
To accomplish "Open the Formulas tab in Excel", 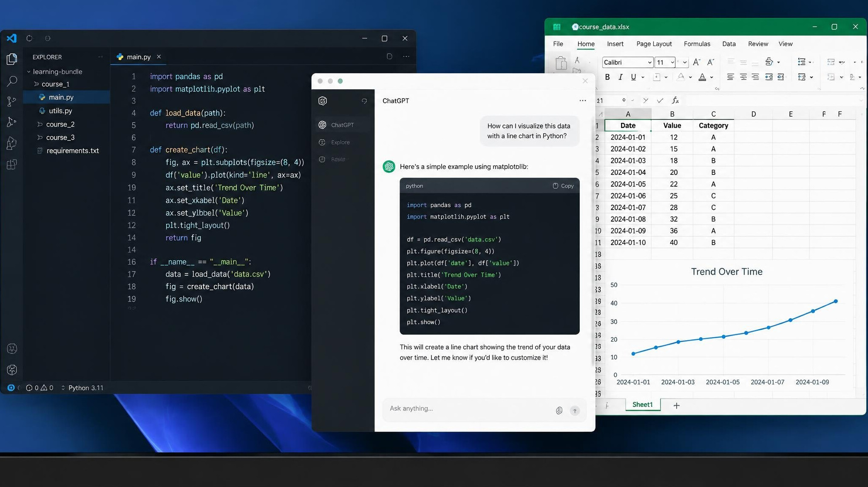I will (x=697, y=44).
